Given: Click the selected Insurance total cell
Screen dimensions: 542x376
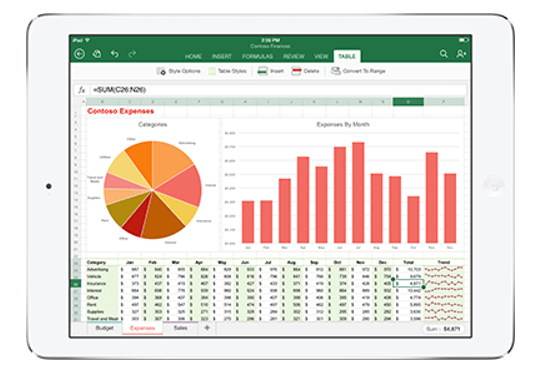Looking at the screenshot, I should click(x=408, y=283).
